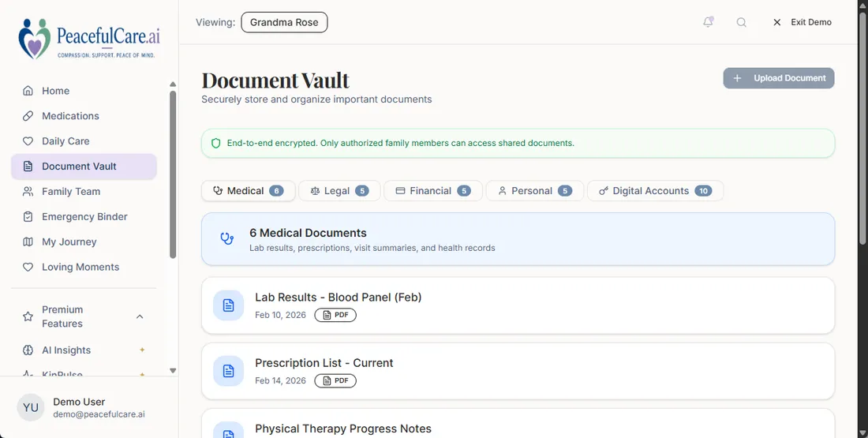
Task: Click Exit Demo
Action: (802, 22)
